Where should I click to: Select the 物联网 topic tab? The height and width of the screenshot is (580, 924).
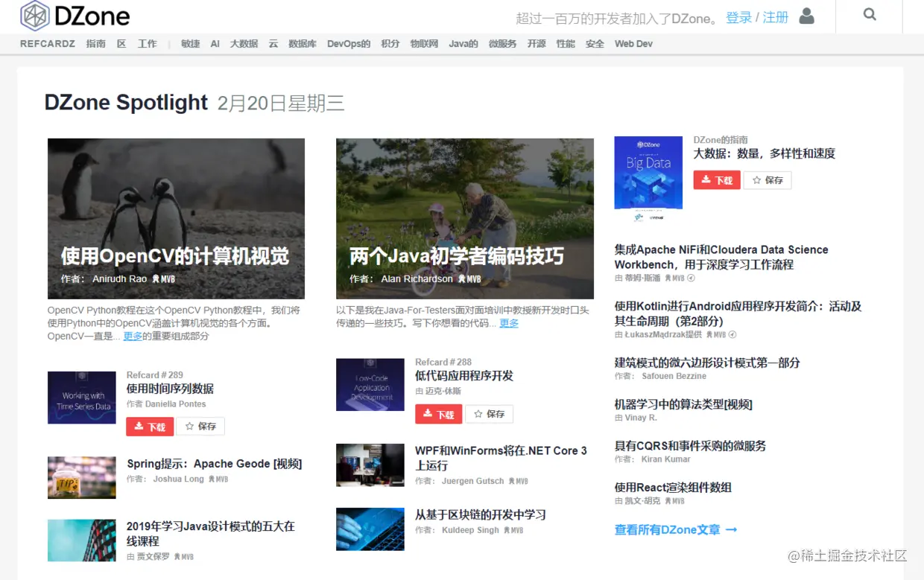[x=424, y=44]
